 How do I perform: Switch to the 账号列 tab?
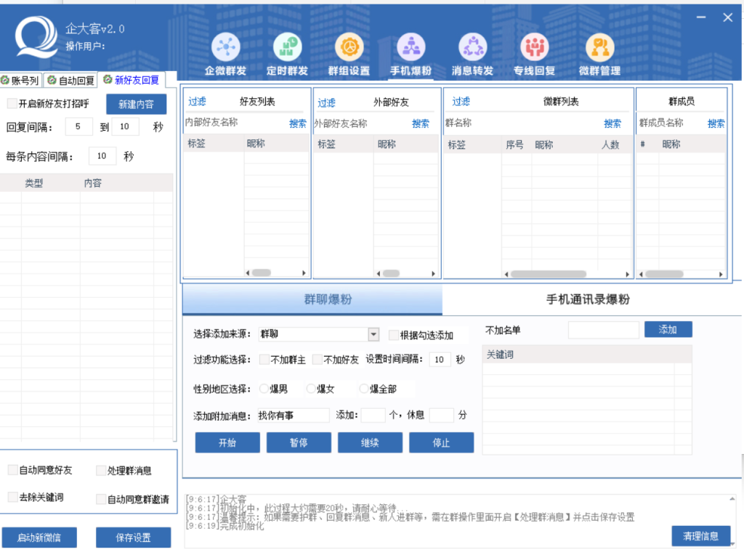(x=20, y=80)
